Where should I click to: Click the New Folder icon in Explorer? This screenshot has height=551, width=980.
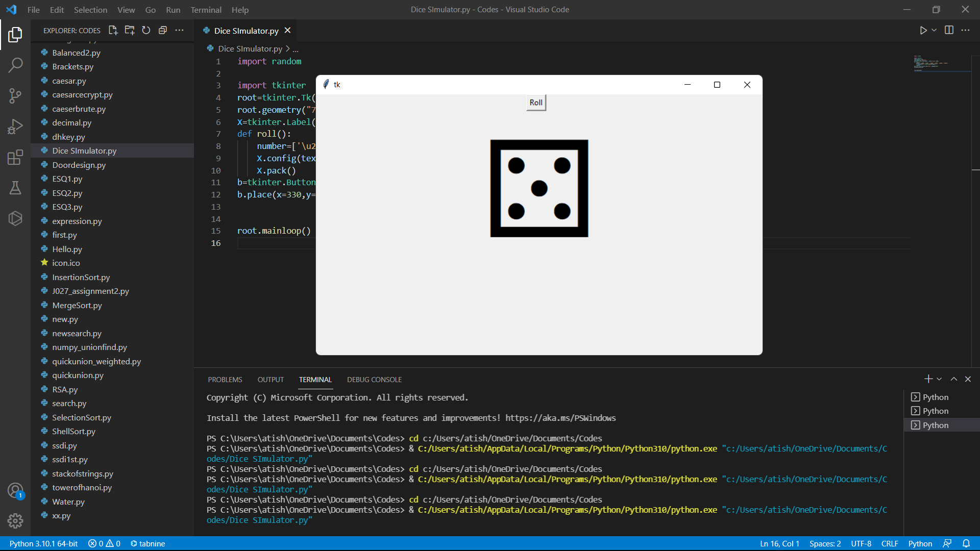pos(129,30)
